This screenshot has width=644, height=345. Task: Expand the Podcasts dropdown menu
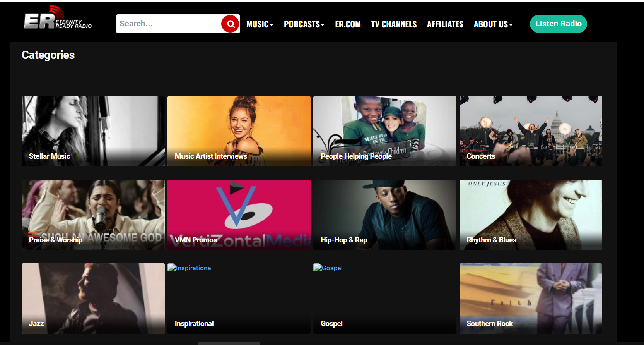tap(304, 24)
